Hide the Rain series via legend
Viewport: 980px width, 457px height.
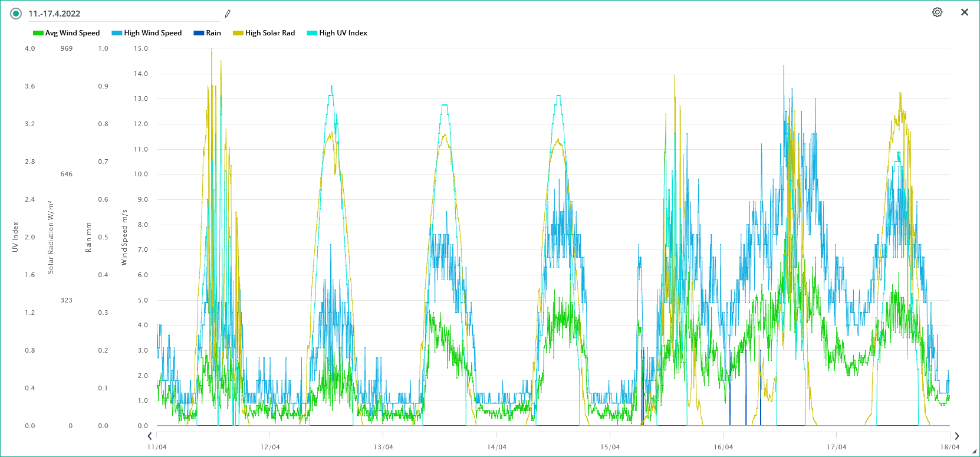(x=213, y=33)
